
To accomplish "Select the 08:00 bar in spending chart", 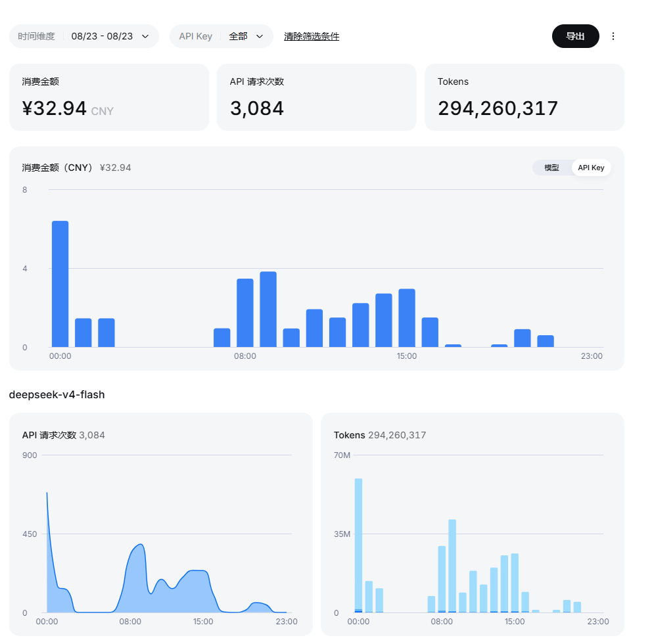I will pos(245,313).
